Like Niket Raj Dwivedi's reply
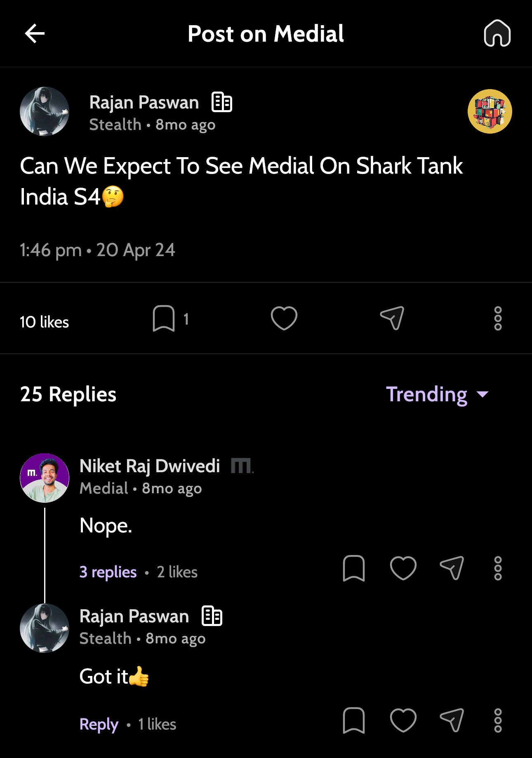 403,568
